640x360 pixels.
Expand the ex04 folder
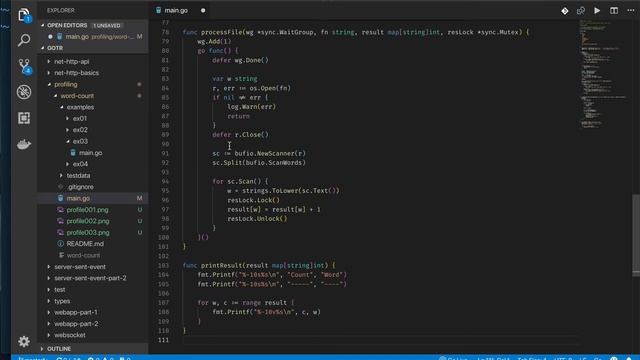pyautogui.click(x=80, y=164)
